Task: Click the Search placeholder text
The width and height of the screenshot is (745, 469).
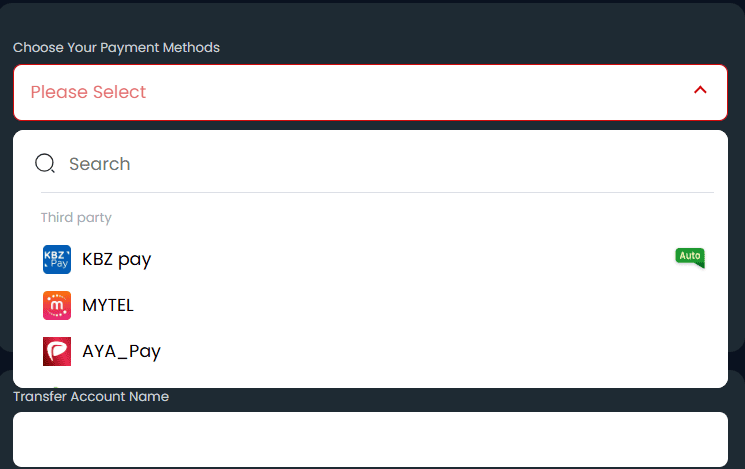Action: click(100, 164)
